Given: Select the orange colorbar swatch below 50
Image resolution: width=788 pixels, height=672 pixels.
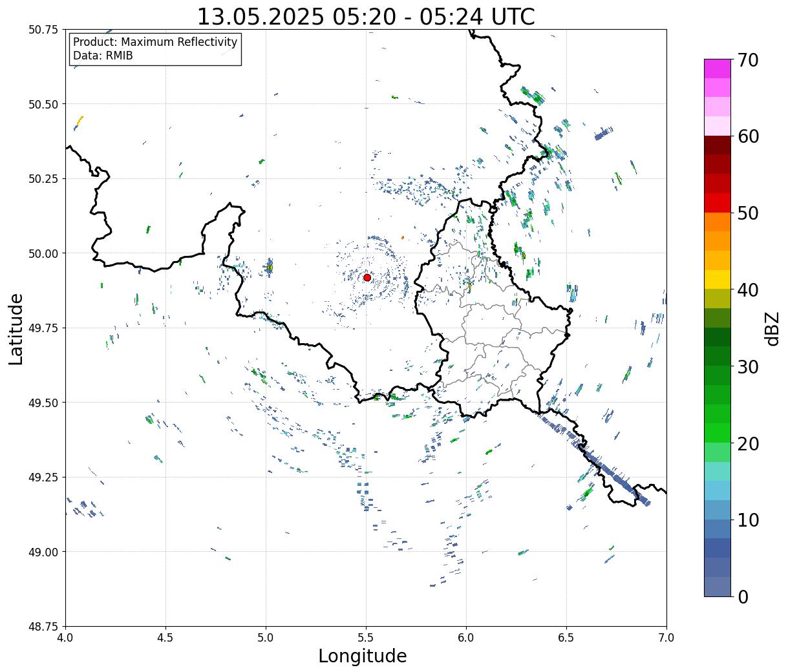Looking at the screenshot, I should click(718, 222).
